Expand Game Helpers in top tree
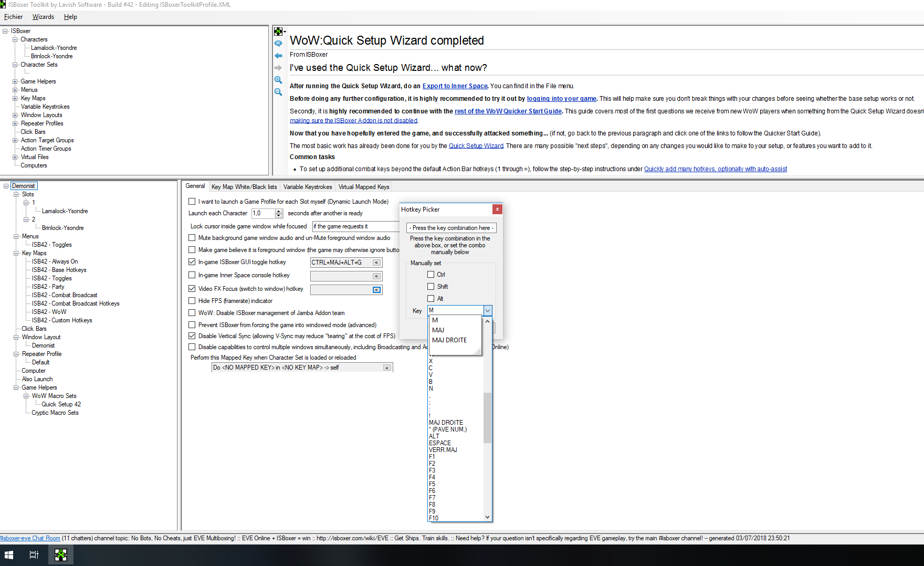Viewport: 924px width, 566px height. point(15,81)
